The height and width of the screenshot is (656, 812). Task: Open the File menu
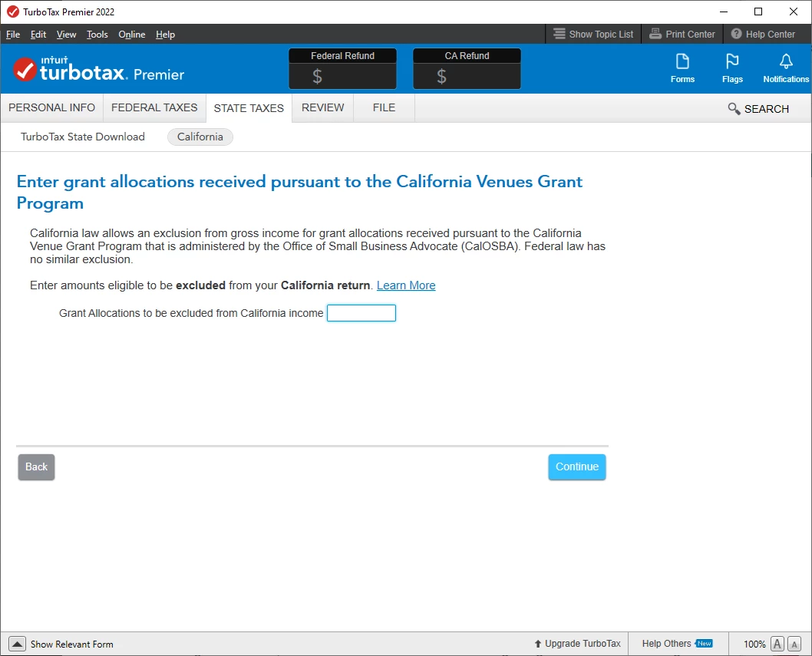13,35
